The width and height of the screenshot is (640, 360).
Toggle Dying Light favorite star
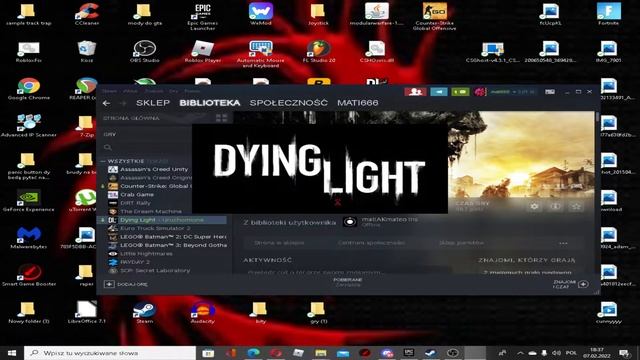click(576, 206)
